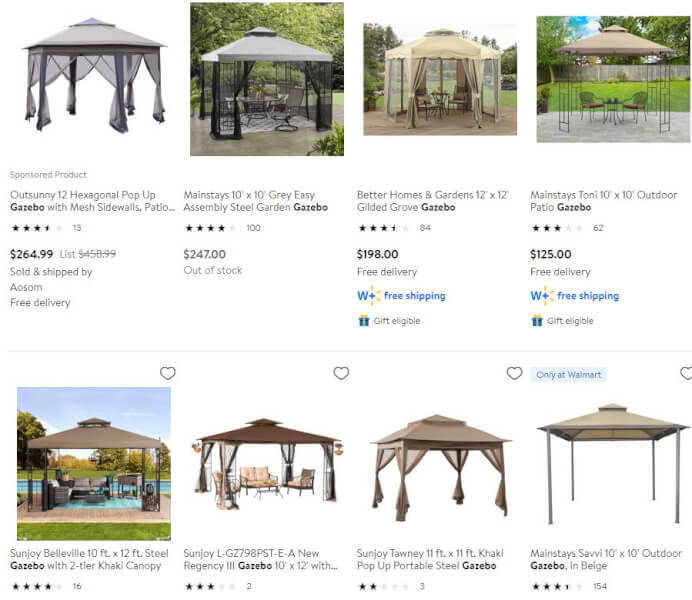Screen dimensions: 692x600
Task: Click the W+ free shipping icon under the $198.00 price
Action: coord(368,296)
